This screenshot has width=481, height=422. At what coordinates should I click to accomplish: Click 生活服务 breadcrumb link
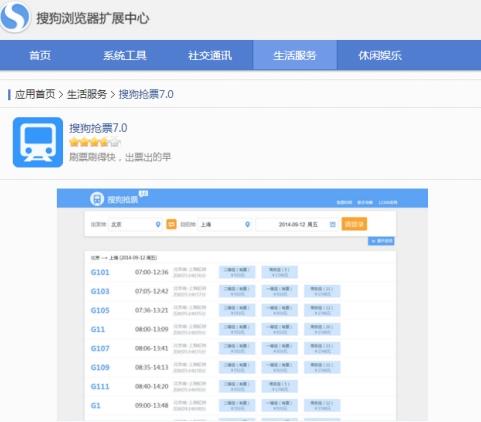tap(87, 94)
